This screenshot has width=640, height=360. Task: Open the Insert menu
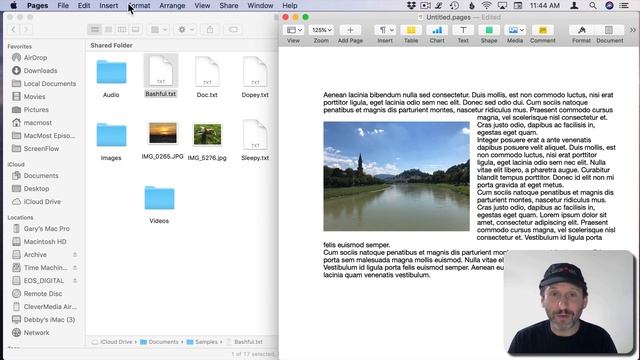pyautogui.click(x=109, y=5)
